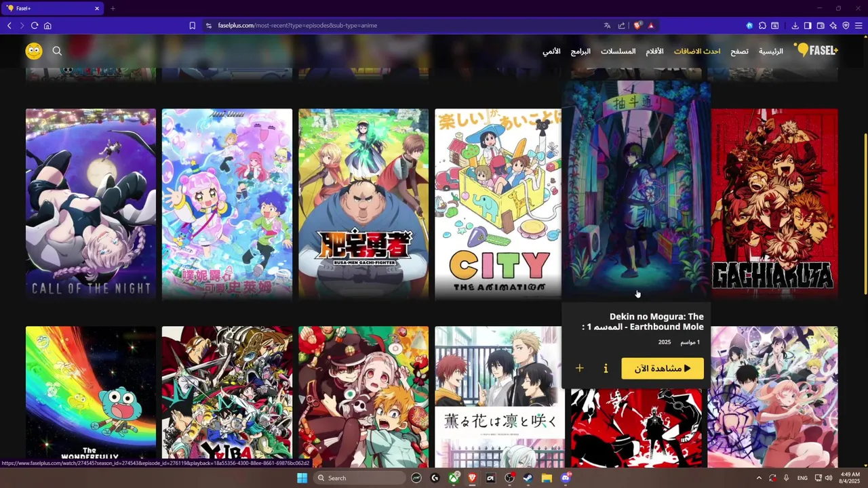Open the Windows Start button
Viewport: 868px width, 488px height.
(x=302, y=478)
